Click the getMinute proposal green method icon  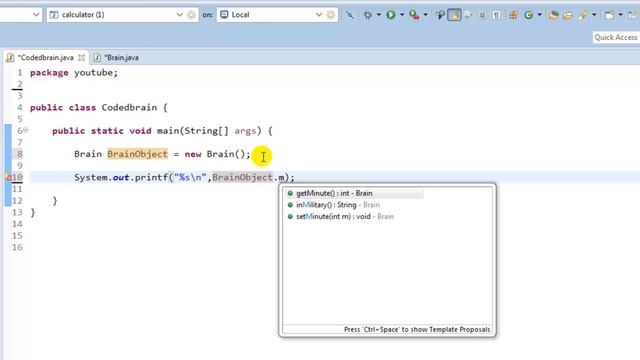[x=290, y=193]
